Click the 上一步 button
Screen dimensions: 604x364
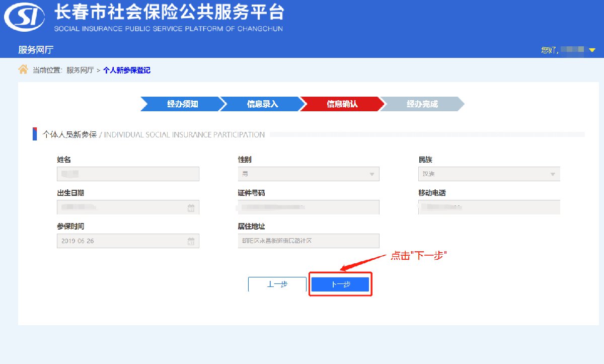277,284
